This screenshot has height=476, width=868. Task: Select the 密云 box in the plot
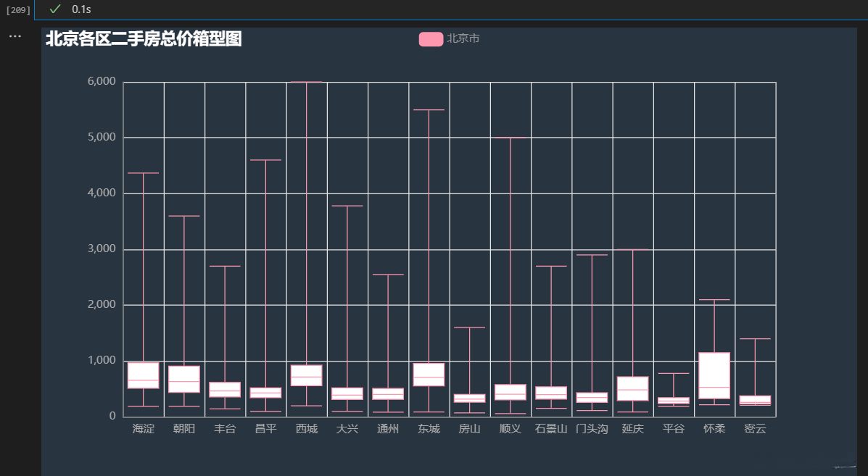[755, 400]
